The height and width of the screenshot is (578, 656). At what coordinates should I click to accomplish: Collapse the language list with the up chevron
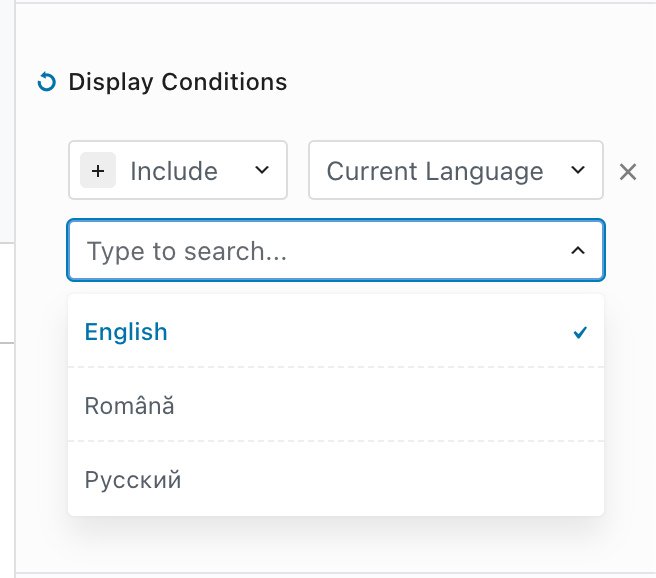578,250
